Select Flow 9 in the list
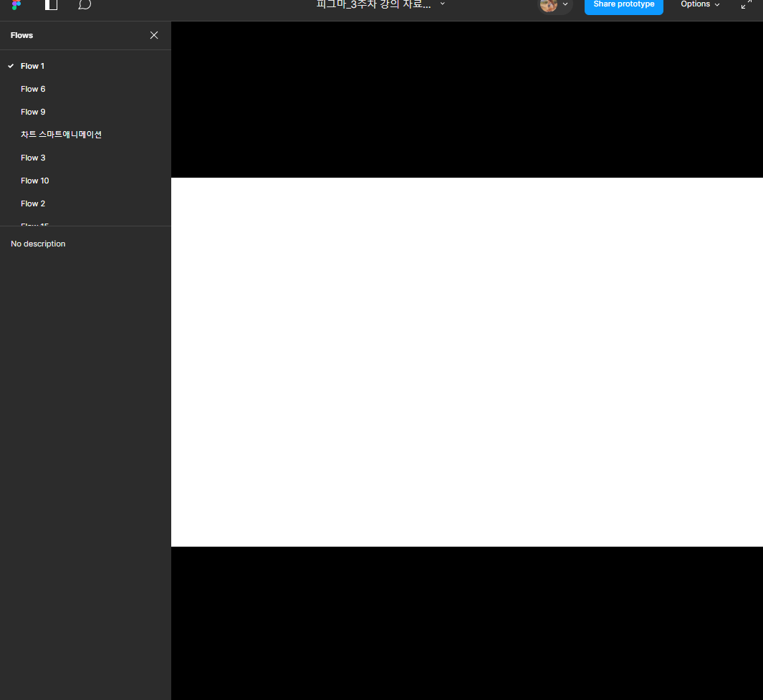This screenshot has height=700, width=763. tap(86, 112)
